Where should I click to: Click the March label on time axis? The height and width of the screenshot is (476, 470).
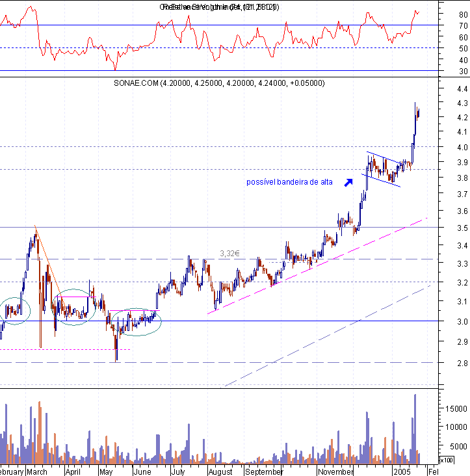pyautogui.click(x=37, y=471)
